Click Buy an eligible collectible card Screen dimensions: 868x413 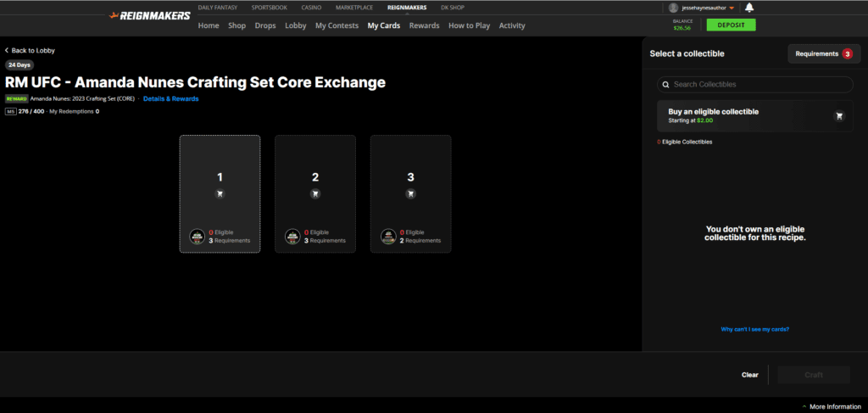[755, 115]
